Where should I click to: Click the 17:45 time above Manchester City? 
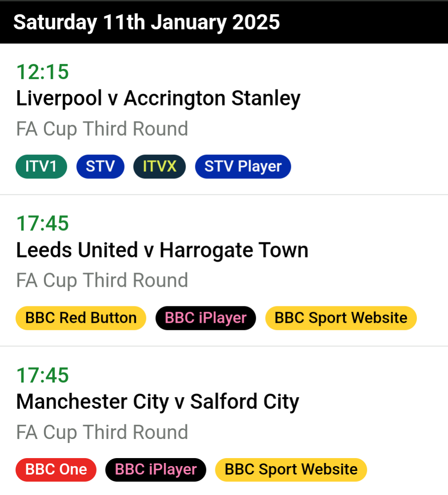tap(42, 375)
